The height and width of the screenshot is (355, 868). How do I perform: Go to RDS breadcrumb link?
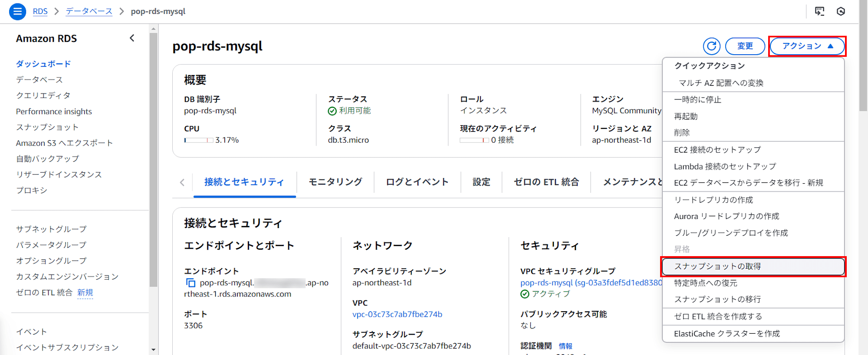(x=40, y=11)
